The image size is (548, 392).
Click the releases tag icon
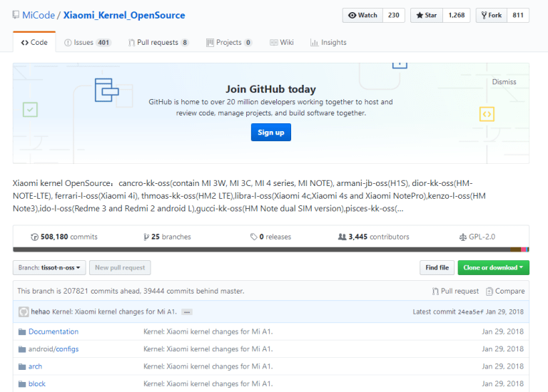coord(254,237)
